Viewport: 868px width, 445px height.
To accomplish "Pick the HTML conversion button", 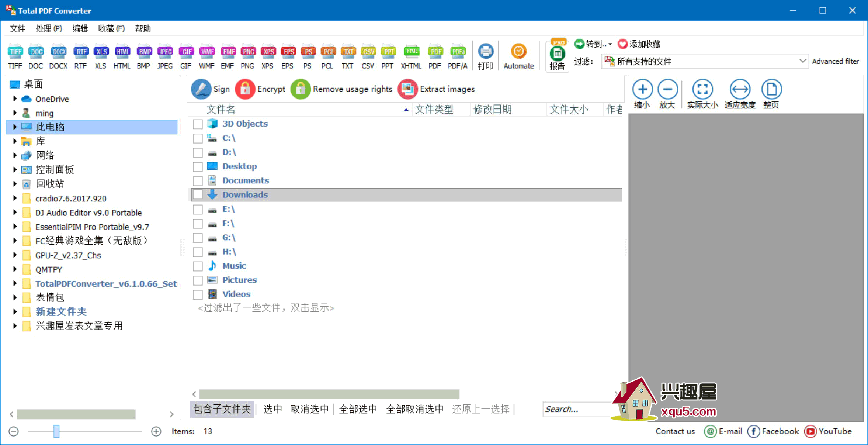I will 122,56.
